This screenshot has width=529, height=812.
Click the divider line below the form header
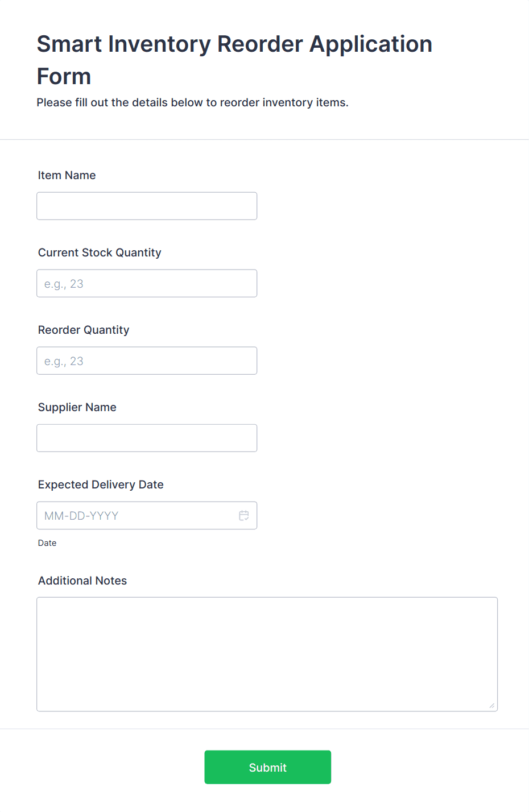264,139
